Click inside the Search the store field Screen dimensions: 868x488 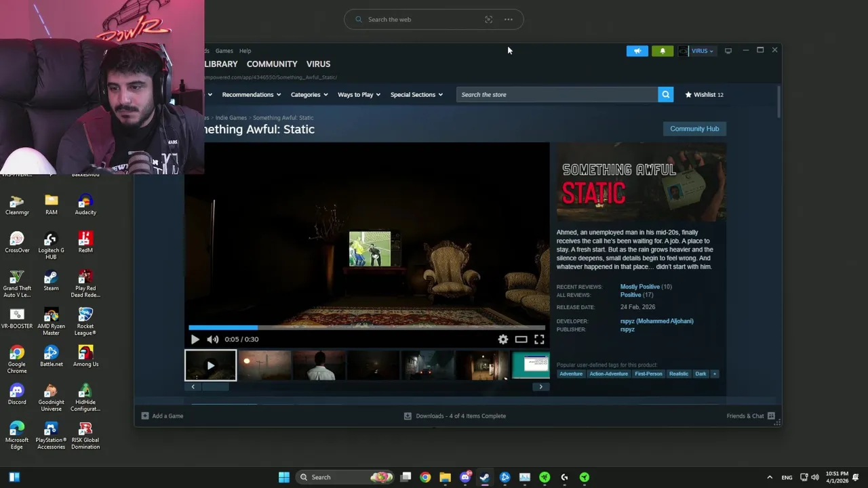coord(557,95)
